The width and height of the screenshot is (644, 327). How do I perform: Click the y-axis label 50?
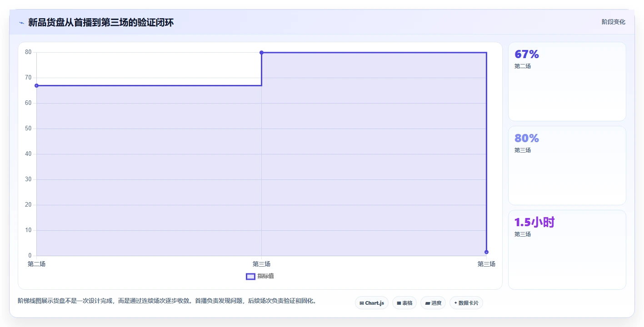pyautogui.click(x=28, y=129)
